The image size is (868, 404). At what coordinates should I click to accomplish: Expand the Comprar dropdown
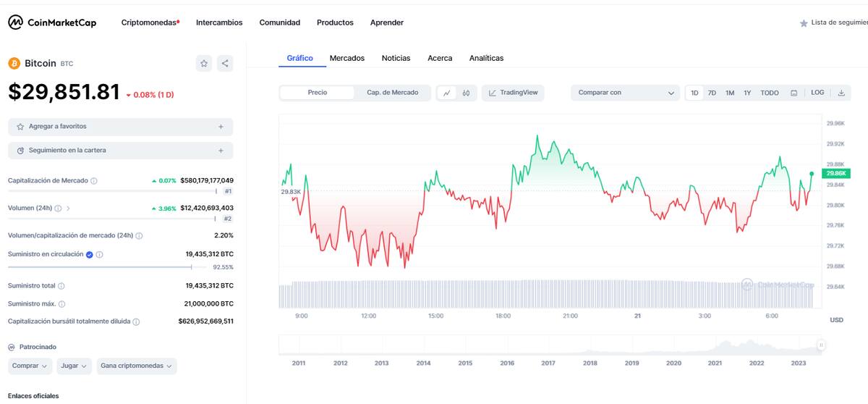click(30, 366)
